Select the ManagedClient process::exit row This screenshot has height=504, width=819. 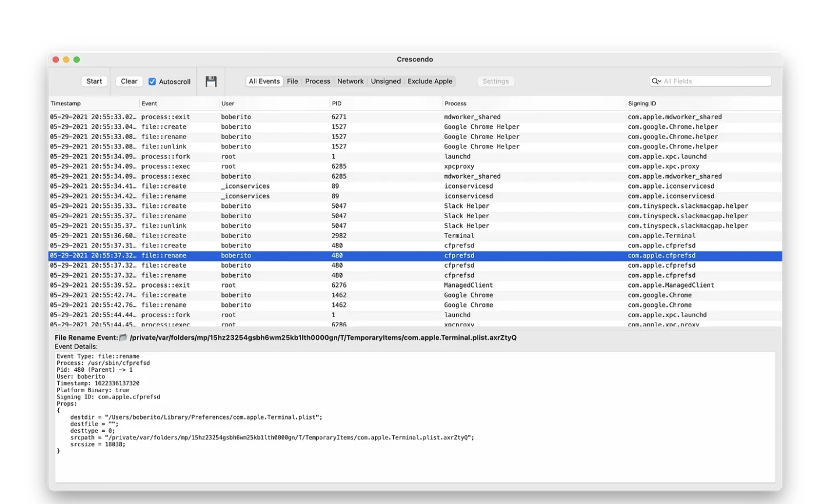coord(415,285)
